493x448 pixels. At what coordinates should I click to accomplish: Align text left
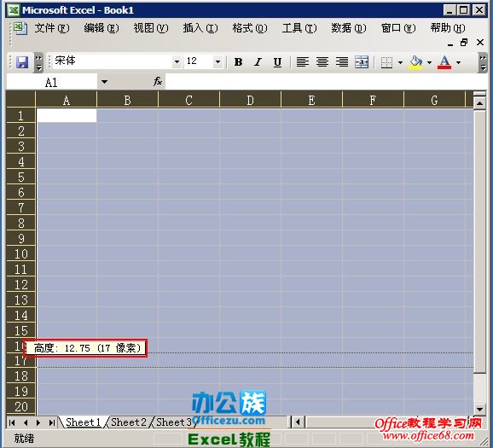[x=303, y=62]
